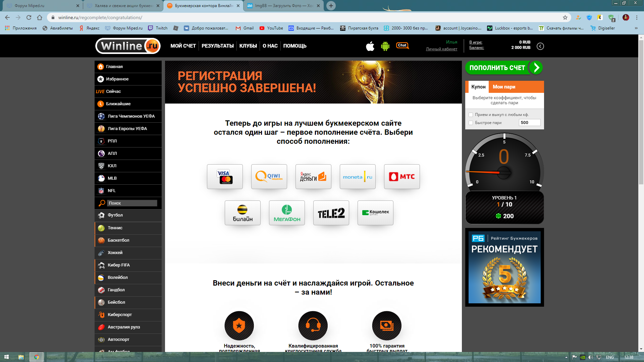Viewport: 644px width, 362px height.
Task: Click Chrome icon in taskbar
Action: [x=37, y=357]
